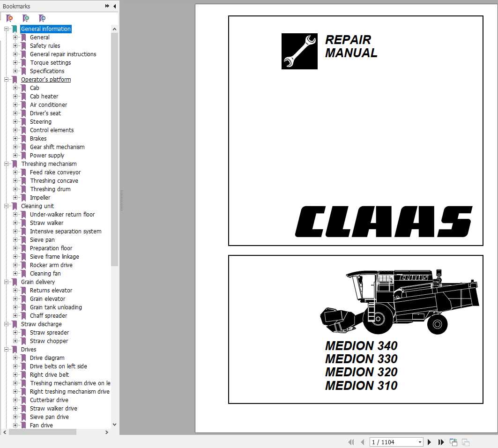Open the General repair instructions bookmark
Screen dimensions: 498x448
[x=63, y=54]
